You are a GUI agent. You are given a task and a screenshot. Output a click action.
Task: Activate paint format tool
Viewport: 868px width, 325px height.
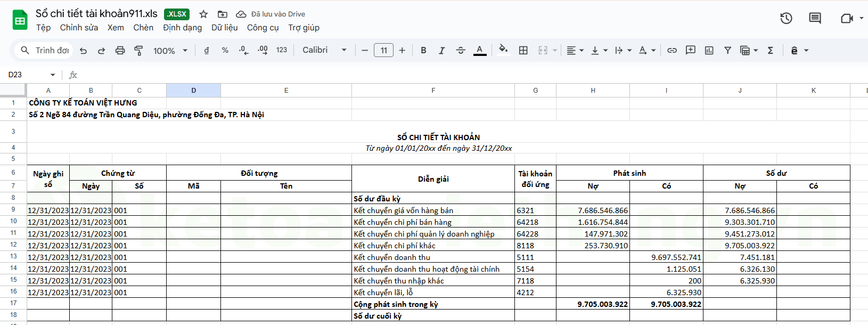point(138,51)
